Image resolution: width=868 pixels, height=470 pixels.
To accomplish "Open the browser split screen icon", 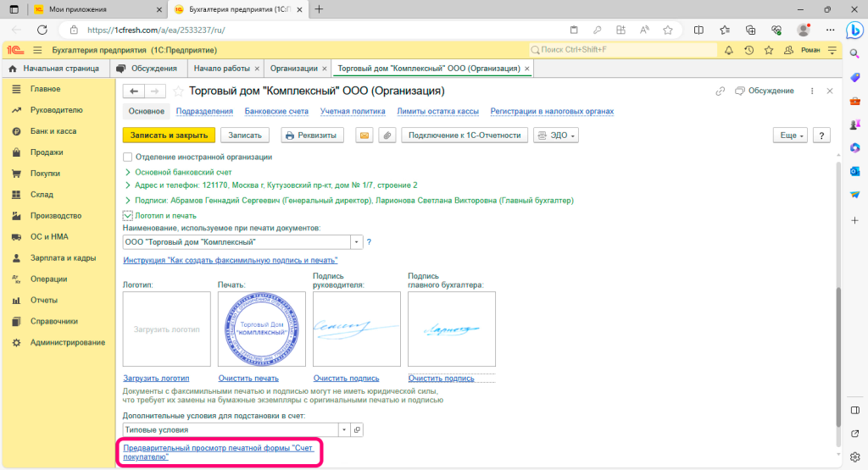I will pyautogui.click(x=698, y=30).
